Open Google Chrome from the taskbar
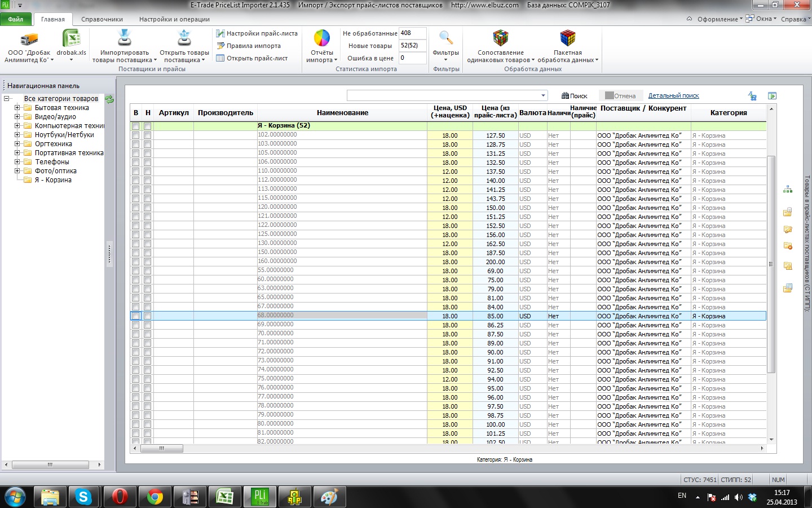The width and height of the screenshot is (812, 508). pyautogui.click(x=155, y=497)
